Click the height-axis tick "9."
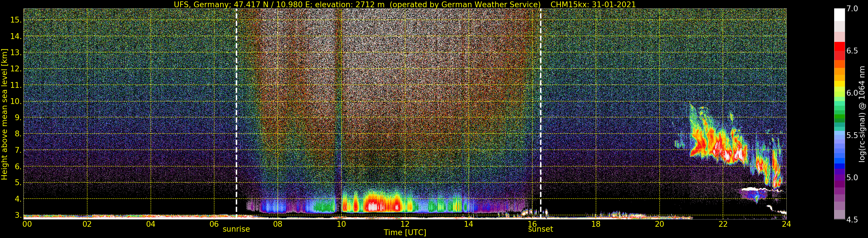Screen dimensions: 868x238 [x=18, y=118]
